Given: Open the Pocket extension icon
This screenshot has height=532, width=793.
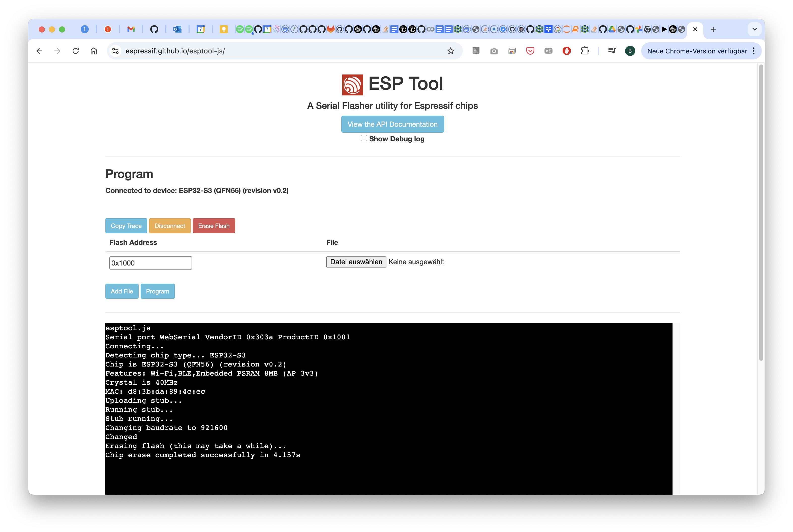Looking at the screenshot, I should coord(530,51).
